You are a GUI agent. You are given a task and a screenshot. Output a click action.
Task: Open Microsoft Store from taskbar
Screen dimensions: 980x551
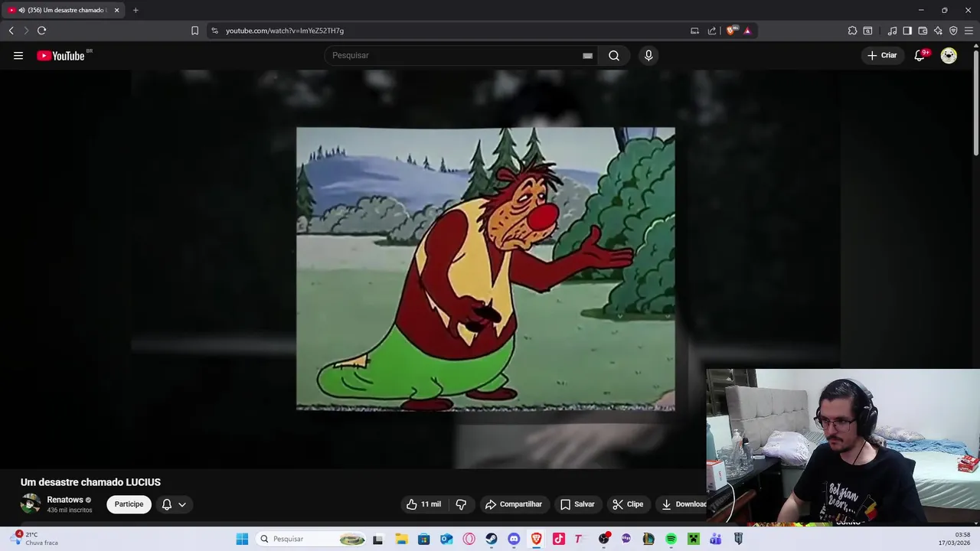tap(423, 539)
